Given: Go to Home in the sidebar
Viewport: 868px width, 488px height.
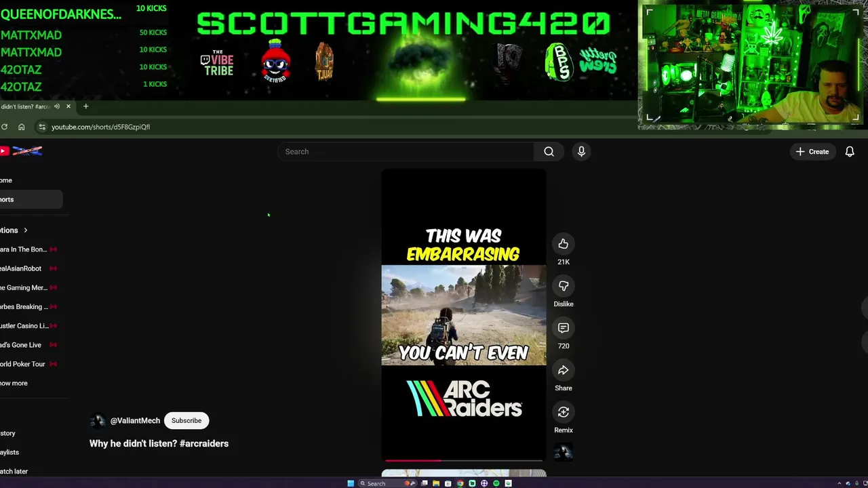Looking at the screenshot, I should [6, 180].
